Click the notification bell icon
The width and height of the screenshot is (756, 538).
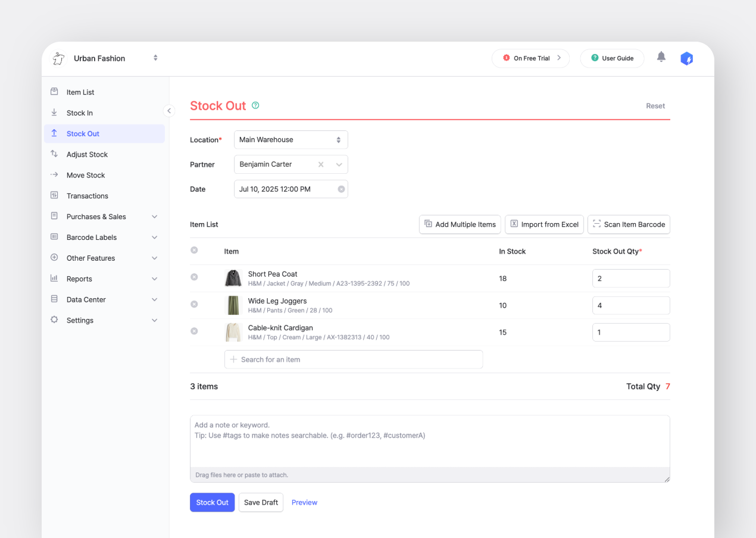661,57
